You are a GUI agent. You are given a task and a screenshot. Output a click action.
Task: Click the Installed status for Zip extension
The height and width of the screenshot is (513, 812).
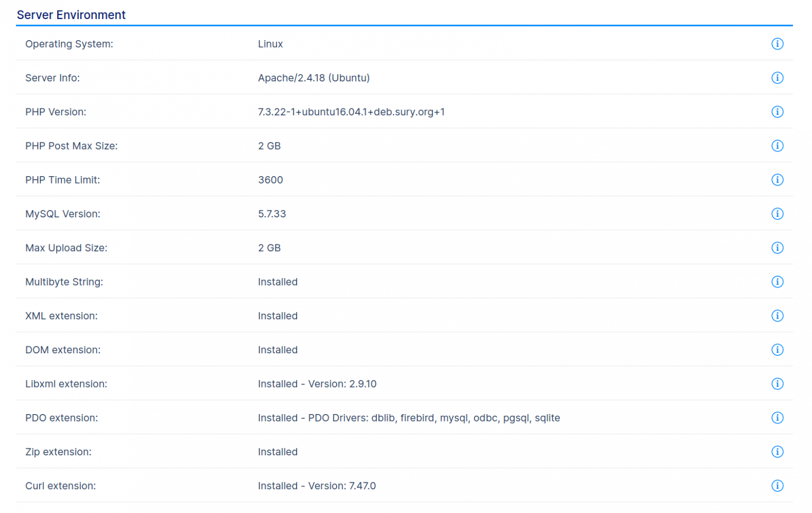[x=278, y=452]
